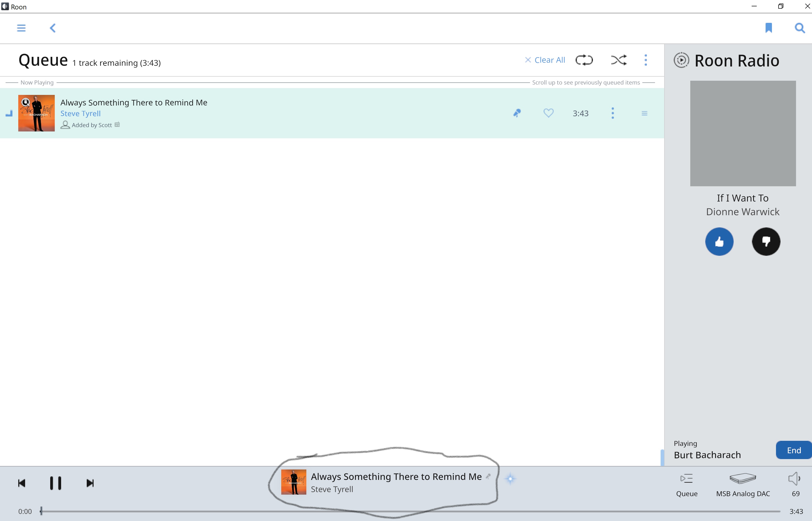Open the queue's three-dot options menu
Viewport: 812px width, 521px height.
pyautogui.click(x=646, y=60)
